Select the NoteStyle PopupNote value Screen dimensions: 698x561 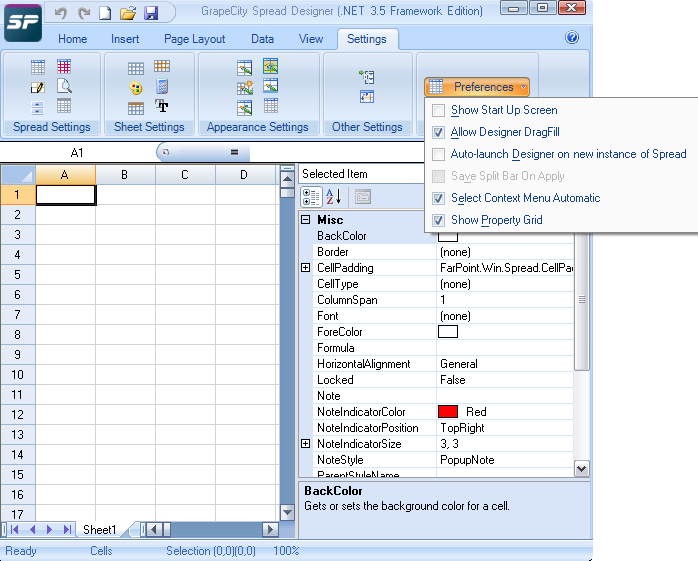click(x=505, y=460)
